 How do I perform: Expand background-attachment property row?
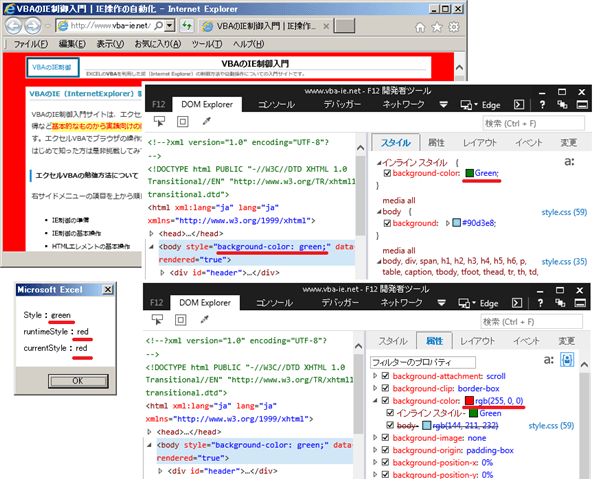point(375,376)
